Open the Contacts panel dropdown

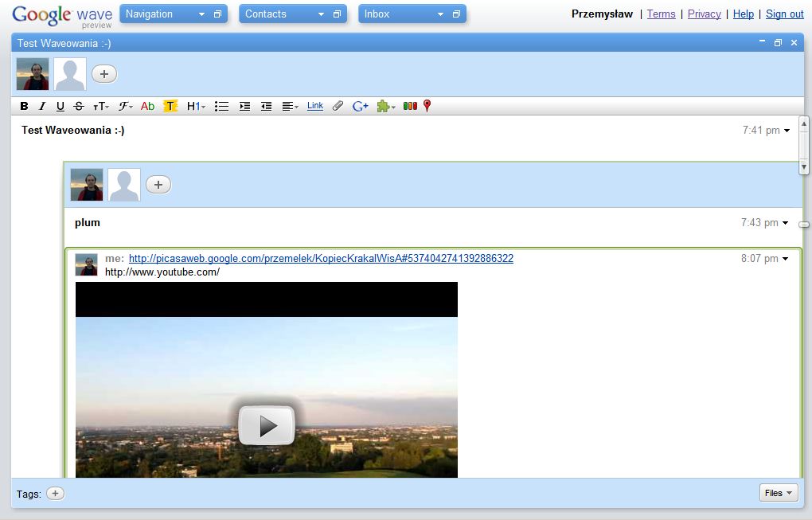321,14
